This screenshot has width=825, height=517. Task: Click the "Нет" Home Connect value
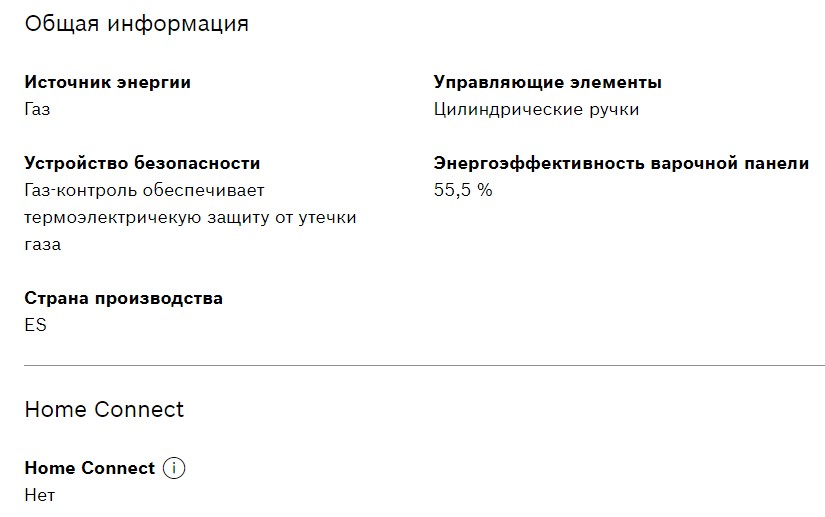[x=39, y=495]
